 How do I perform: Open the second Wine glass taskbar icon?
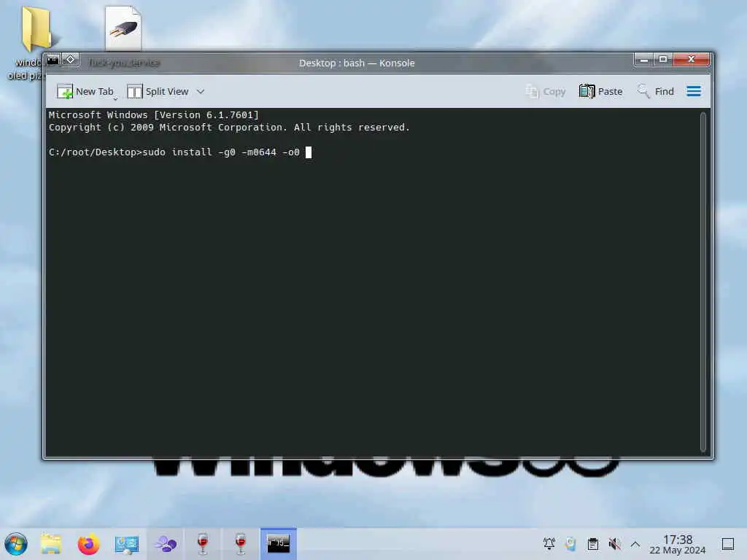tap(241, 544)
